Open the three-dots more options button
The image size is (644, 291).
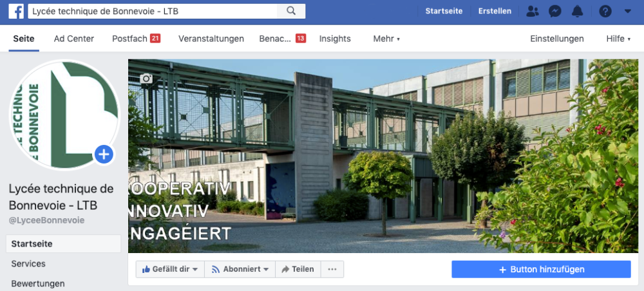pyautogui.click(x=332, y=269)
